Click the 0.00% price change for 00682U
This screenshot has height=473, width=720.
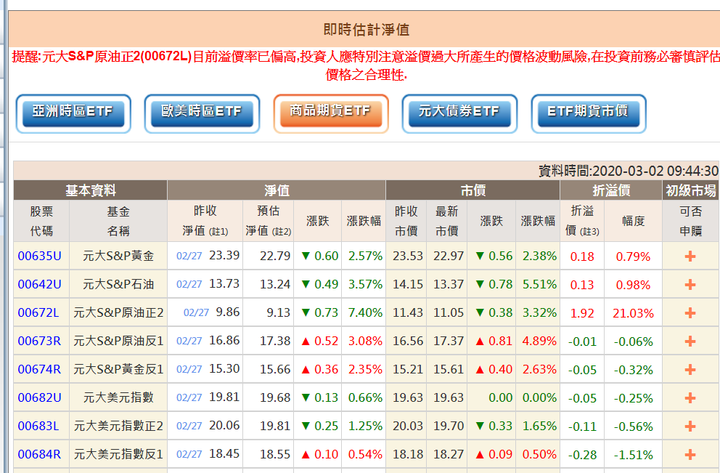pyautogui.click(x=539, y=398)
